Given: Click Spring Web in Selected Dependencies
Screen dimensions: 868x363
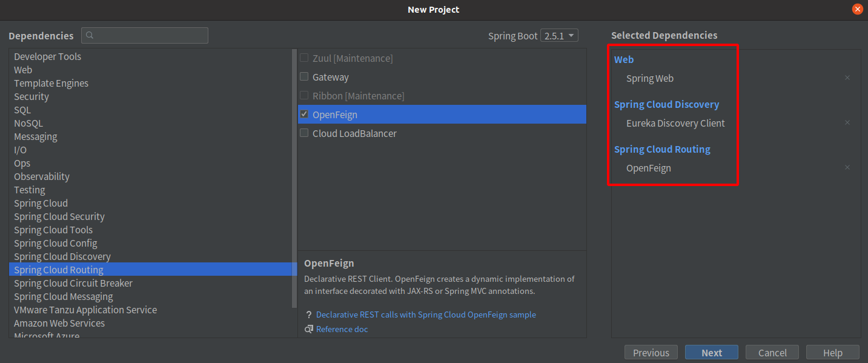Looking at the screenshot, I should pos(650,78).
